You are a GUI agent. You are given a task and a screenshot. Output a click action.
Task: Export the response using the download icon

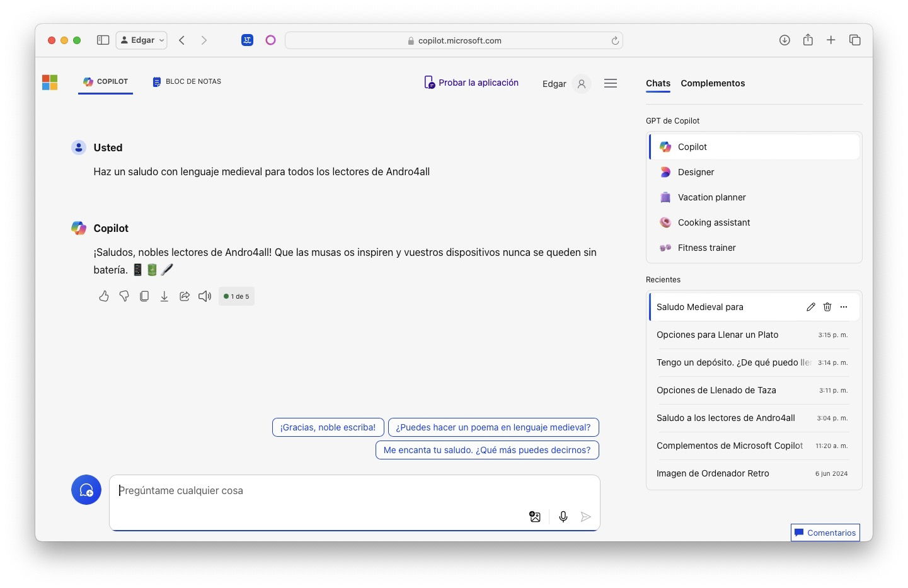tap(164, 296)
